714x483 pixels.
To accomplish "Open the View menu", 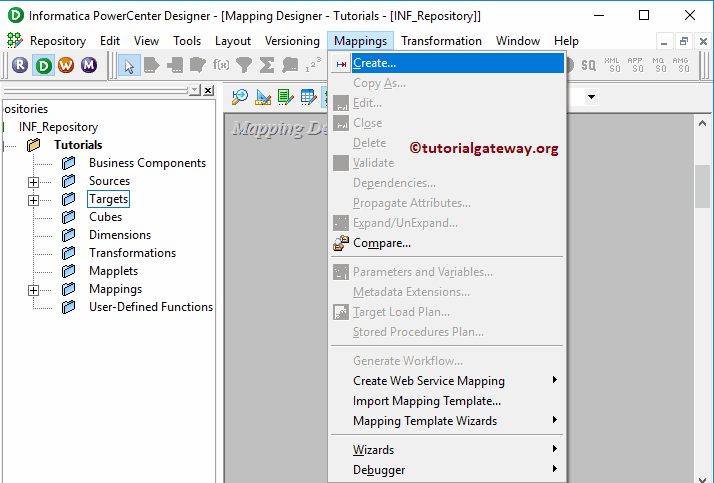I will [x=146, y=41].
